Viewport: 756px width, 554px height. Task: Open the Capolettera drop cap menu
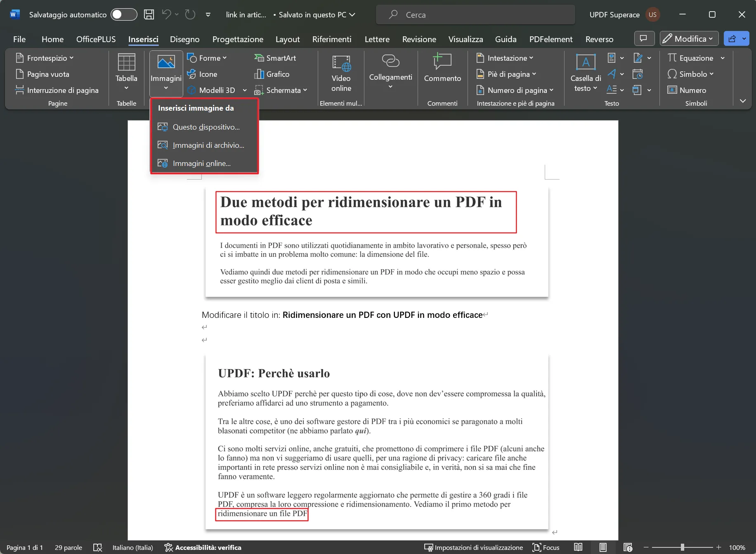point(615,90)
